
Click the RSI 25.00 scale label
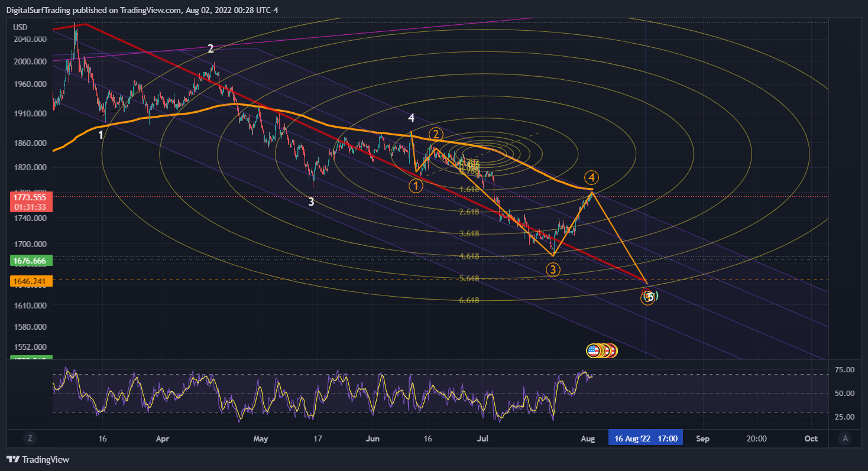click(x=844, y=417)
